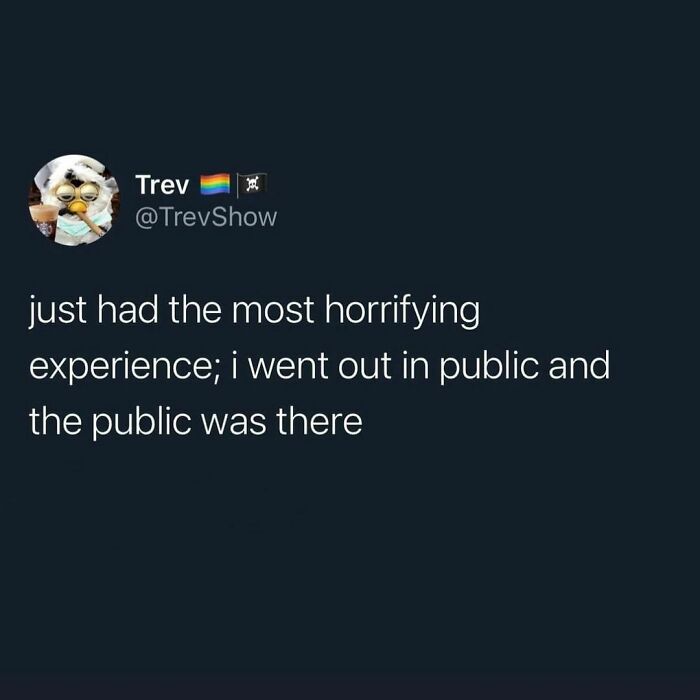The image size is (700, 700).
Task: Click the word "most" in the tweet
Action: [x=273, y=311]
